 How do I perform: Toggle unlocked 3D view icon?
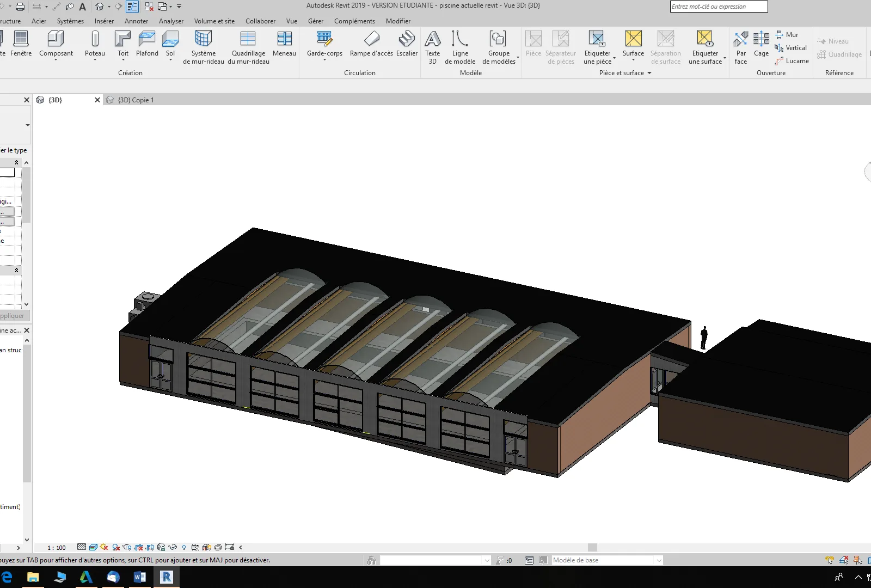pos(161,547)
